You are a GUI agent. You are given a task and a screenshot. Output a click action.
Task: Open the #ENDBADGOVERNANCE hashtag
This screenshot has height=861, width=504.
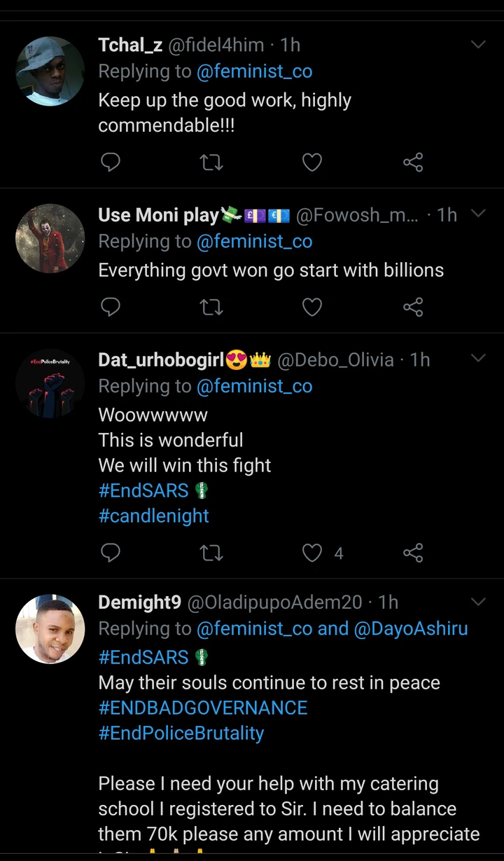pos(203,708)
